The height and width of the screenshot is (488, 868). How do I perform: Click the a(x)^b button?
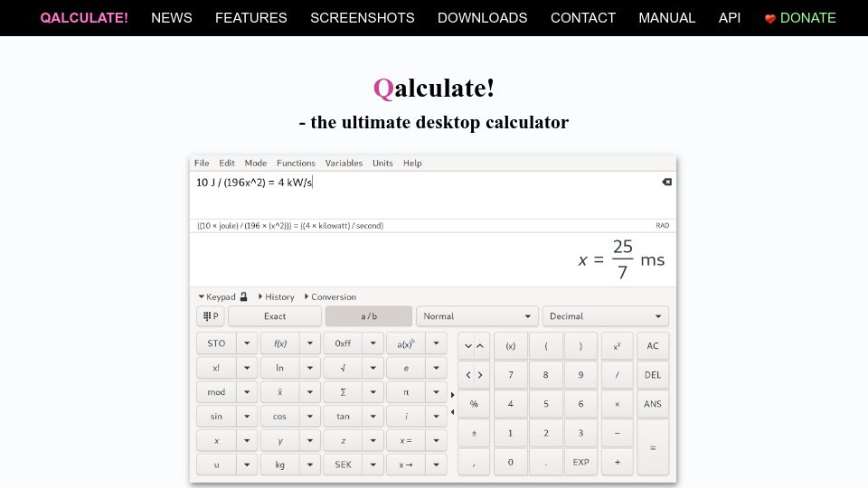pos(406,343)
